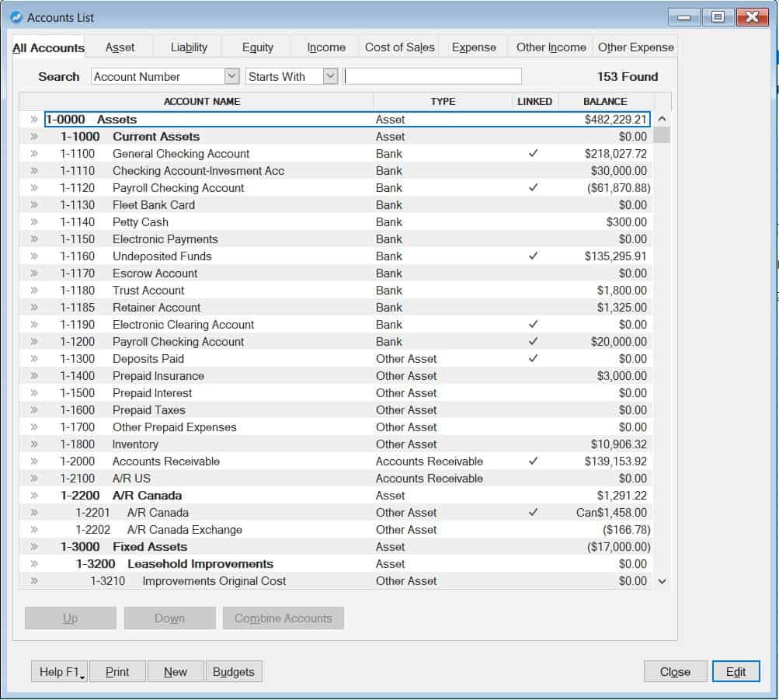Click the zoom arrow next to Trust Account

(33, 290)
